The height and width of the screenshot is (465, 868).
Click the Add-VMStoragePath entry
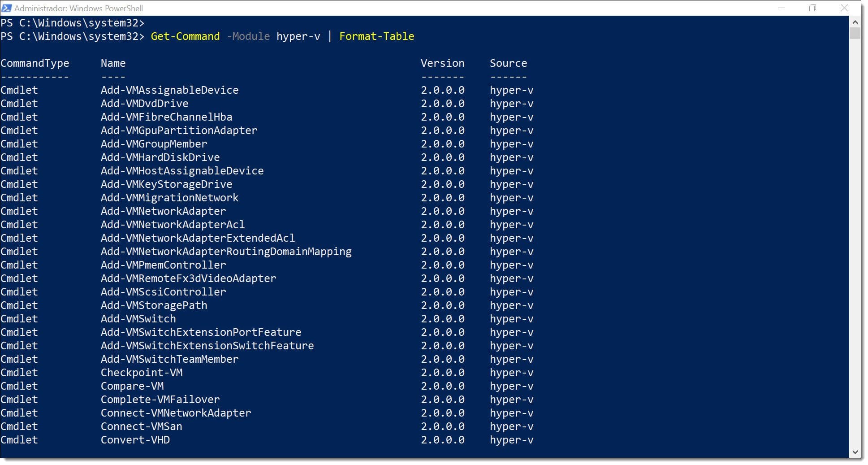pyautogui.click(x=154, y=305)
